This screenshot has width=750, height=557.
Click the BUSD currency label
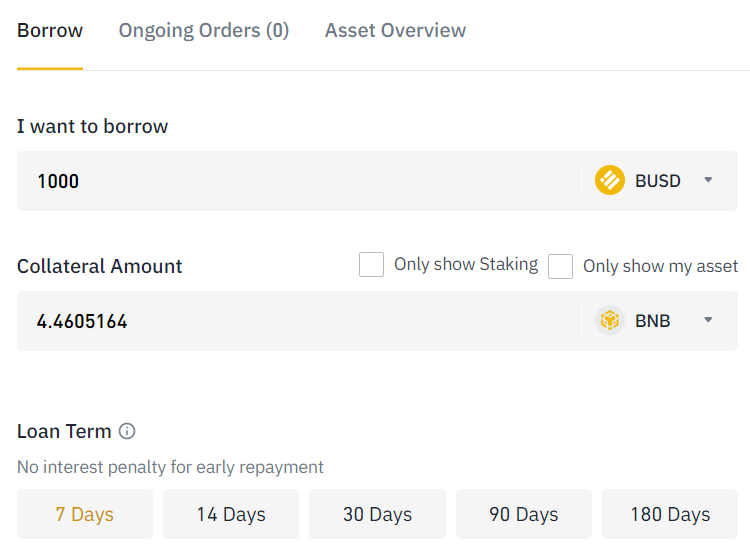point(658,181)
